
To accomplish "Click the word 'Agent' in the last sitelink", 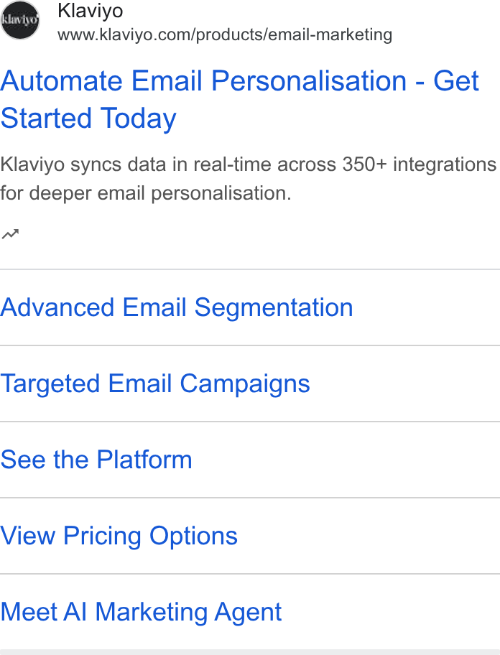I will (248, 612).
